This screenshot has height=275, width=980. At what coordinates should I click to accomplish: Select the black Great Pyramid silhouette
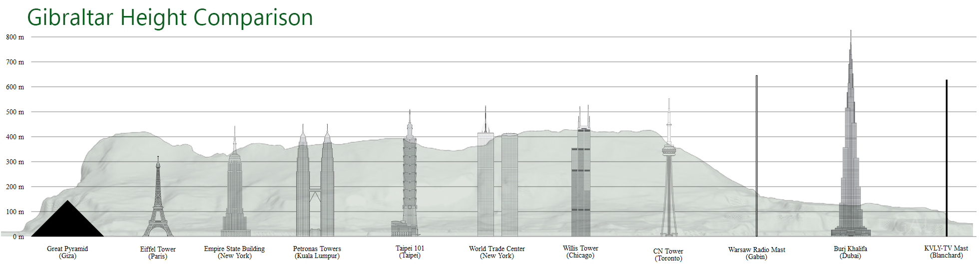click(67, 219)
